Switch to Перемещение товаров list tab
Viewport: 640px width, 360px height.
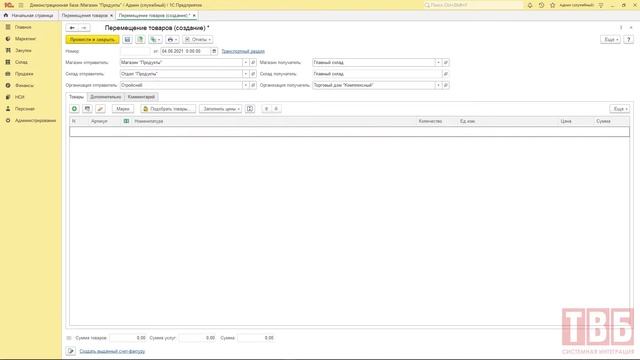tap(84, 16)
